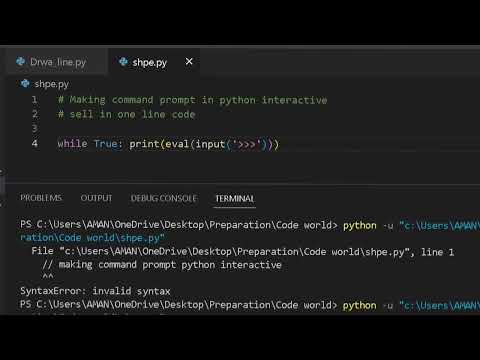This screenshot has height=360, width=480.
Task: Click line number 2 in the gutter
Action: (x=35, y=114)
